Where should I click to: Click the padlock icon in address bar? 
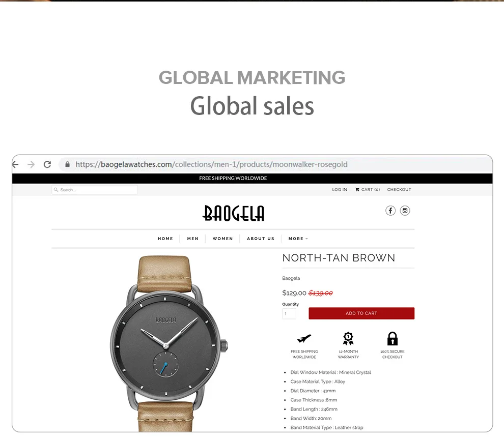67,164
